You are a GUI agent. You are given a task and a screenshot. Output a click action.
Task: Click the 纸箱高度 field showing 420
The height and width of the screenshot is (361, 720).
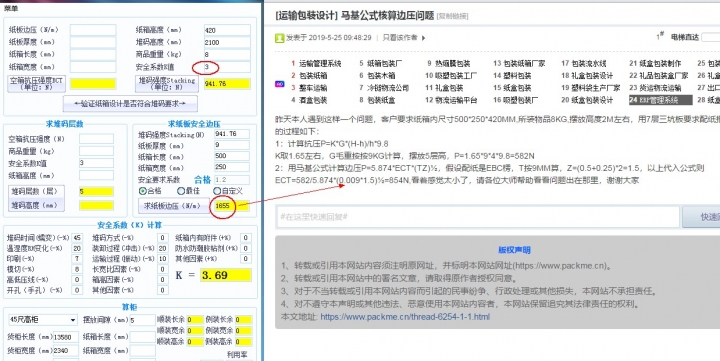[227, 30]
